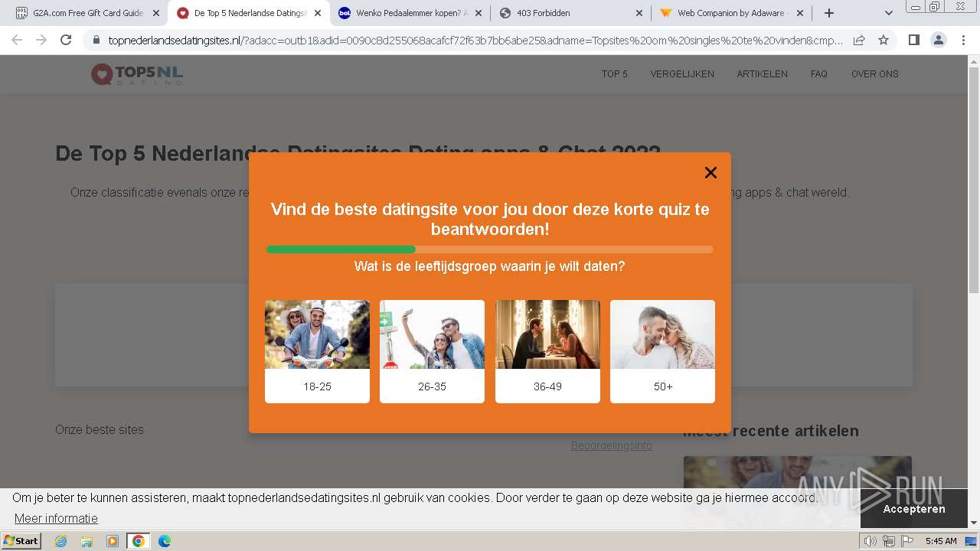Open the TOP 5 menu item
The height and width of the screenshot is (551, 980).
614,74
